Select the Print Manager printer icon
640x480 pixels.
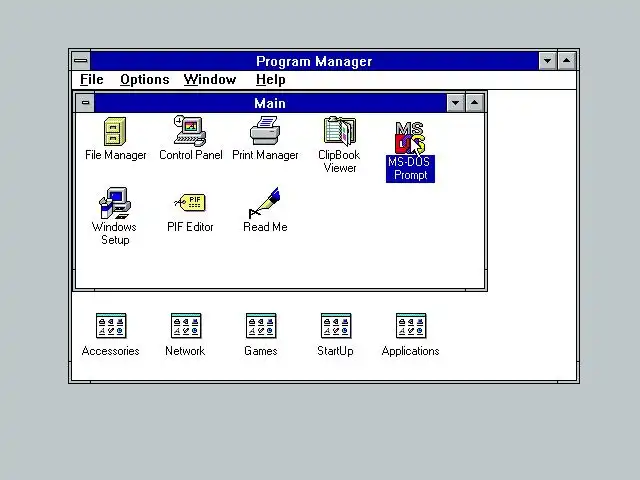pyautogui.click(x=265, y=131)
